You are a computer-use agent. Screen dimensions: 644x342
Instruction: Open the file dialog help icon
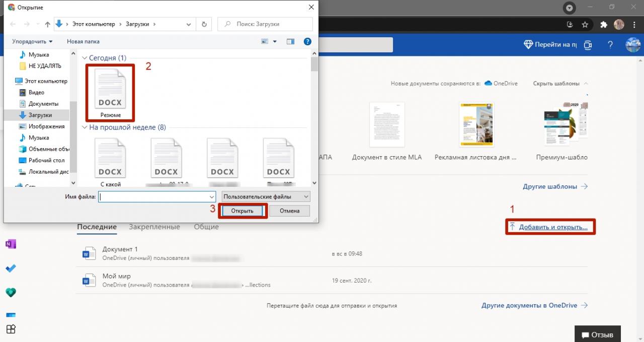[x=307, y=41]
